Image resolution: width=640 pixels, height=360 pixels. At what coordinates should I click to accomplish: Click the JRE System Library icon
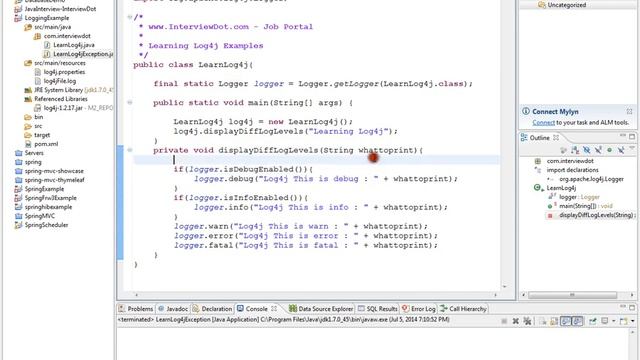pyautogui.click(x=28, y=90)
